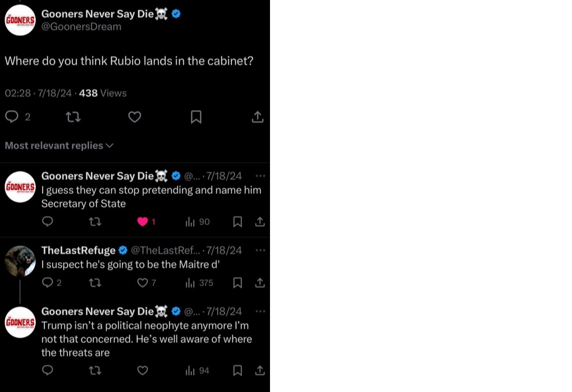Open more options on Secretary of State reply
This screenshot has height=392, width=572.
click(x=260, y=176)
